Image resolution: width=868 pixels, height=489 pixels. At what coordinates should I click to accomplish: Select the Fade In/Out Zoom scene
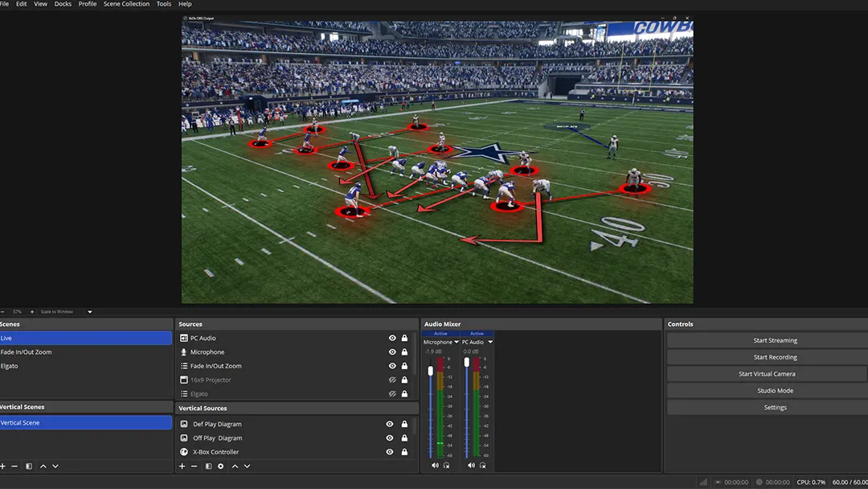pos(86,351)
